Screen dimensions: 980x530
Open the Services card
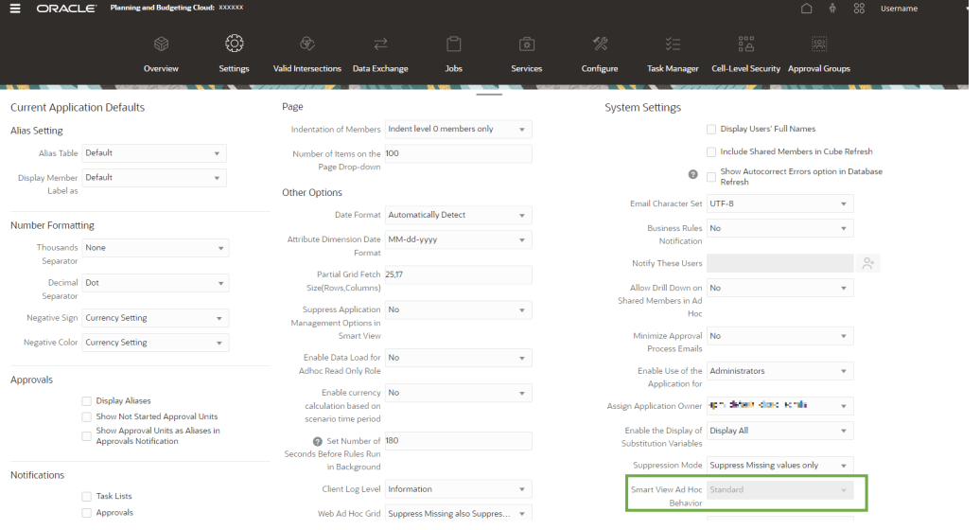[x=526, y=54]
